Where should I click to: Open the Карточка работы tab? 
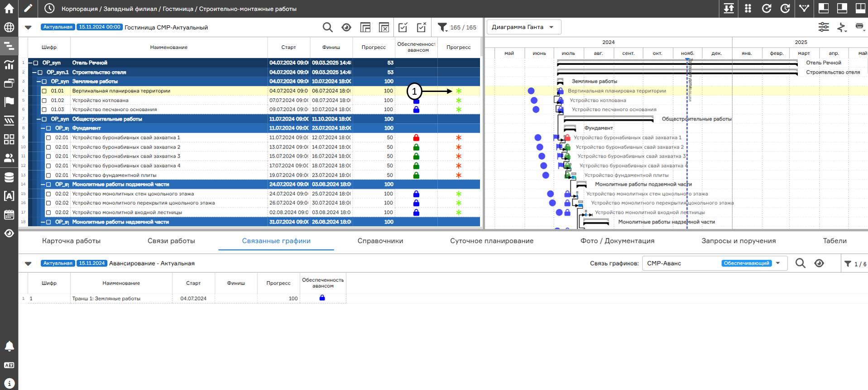point(71,241)
